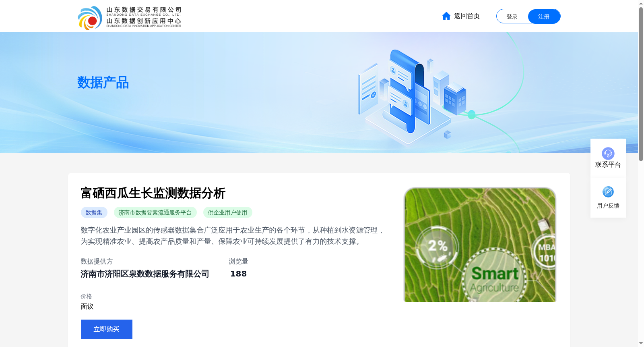Open 用户反馈 feedback label
644x347 pixels.
tap(608, 206)
